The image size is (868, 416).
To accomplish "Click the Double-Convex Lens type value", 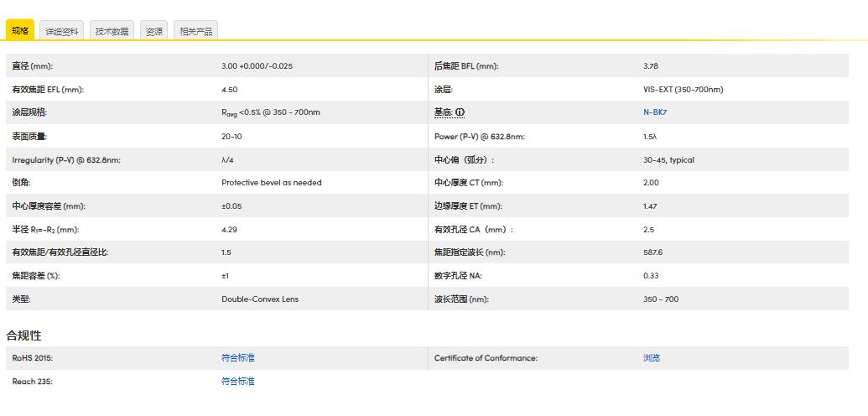I will point(260,299).
